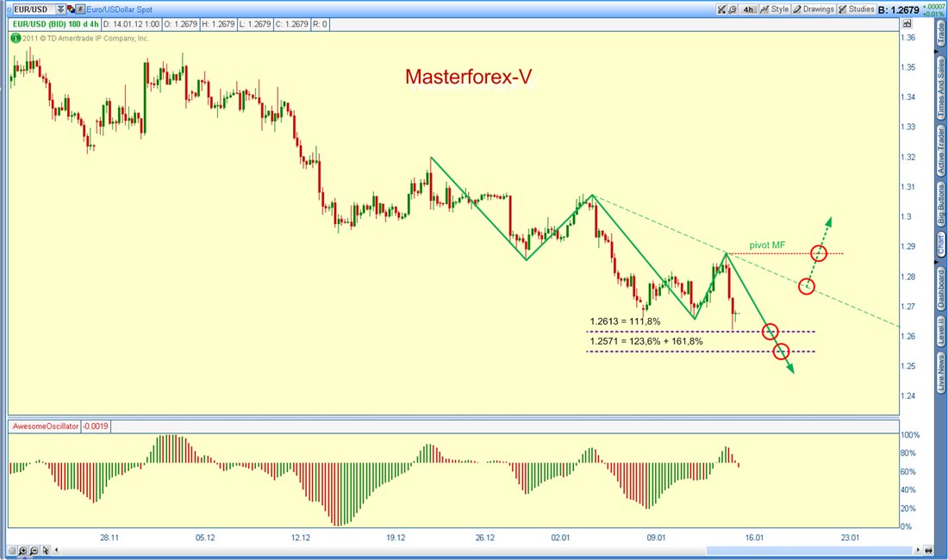Click the EUR/USD (BID) 180 d 4h label
Screen dimensions: 948x560
pyautogui.click(x=55, y=24)
